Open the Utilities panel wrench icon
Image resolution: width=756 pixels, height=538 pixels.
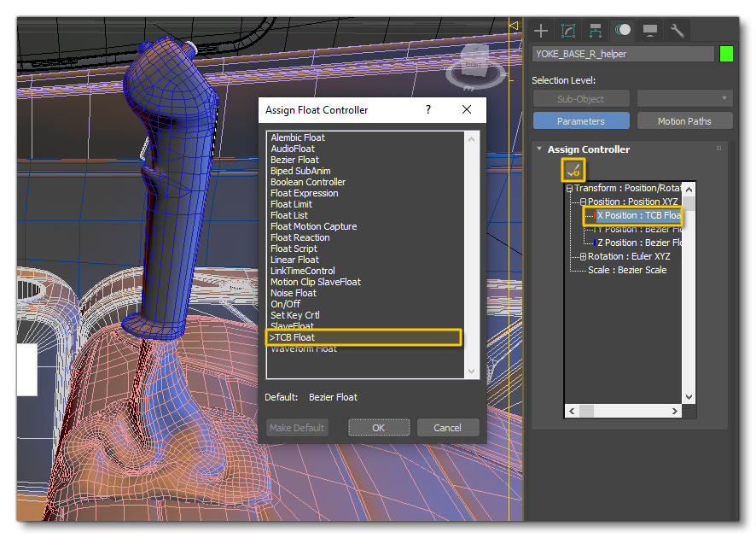tap(676, 30)
